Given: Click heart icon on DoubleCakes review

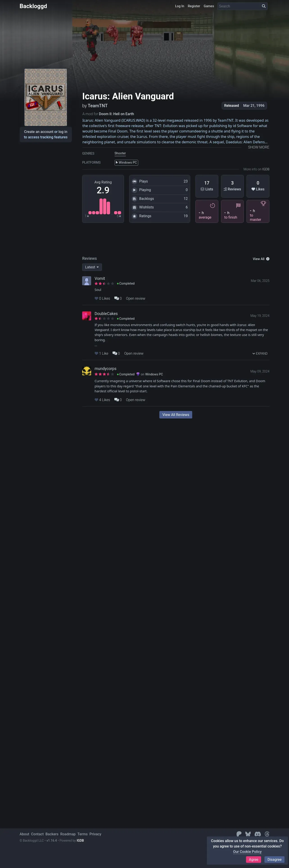Looking at the screenshot, I should click(96, 354).
